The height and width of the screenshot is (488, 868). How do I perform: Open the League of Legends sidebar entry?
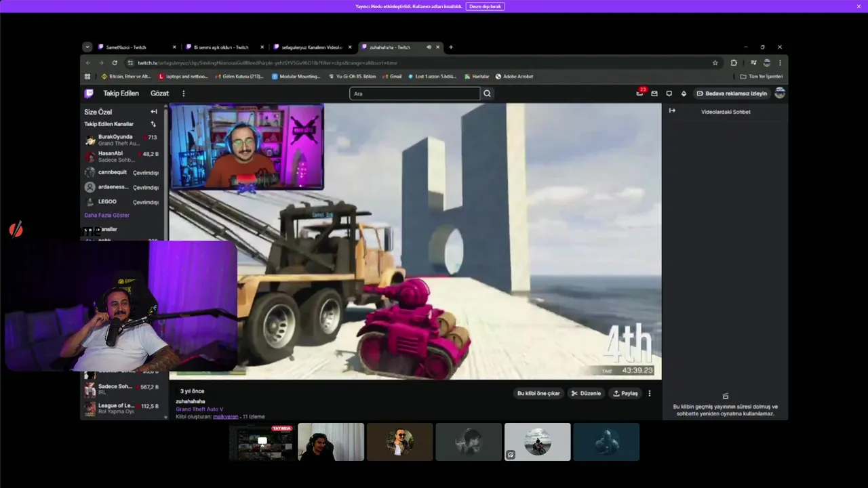pos(121,409)
